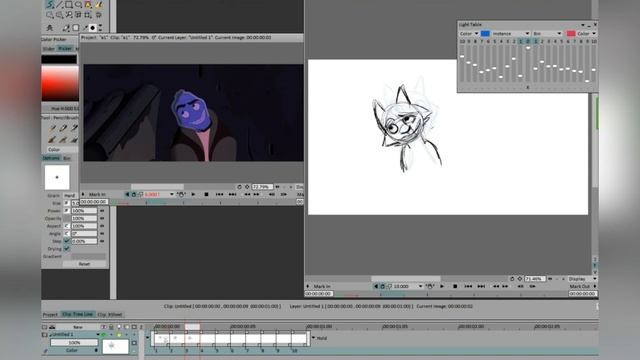Select the ellipse drawing tool

tap(78, 5)
